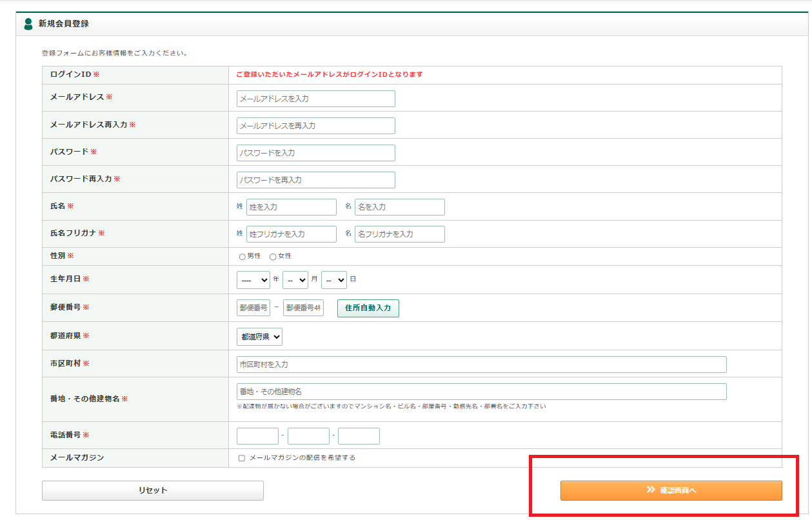Click the リセット button
Image resolution: width=812 pixels, height=520 pixels.
(153, 490)
